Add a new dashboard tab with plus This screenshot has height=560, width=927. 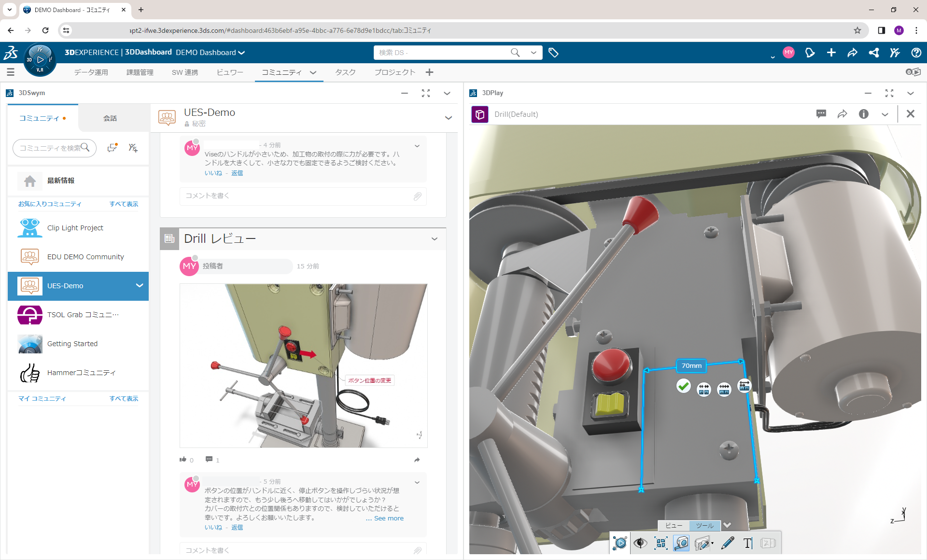(x=429, y=72)
